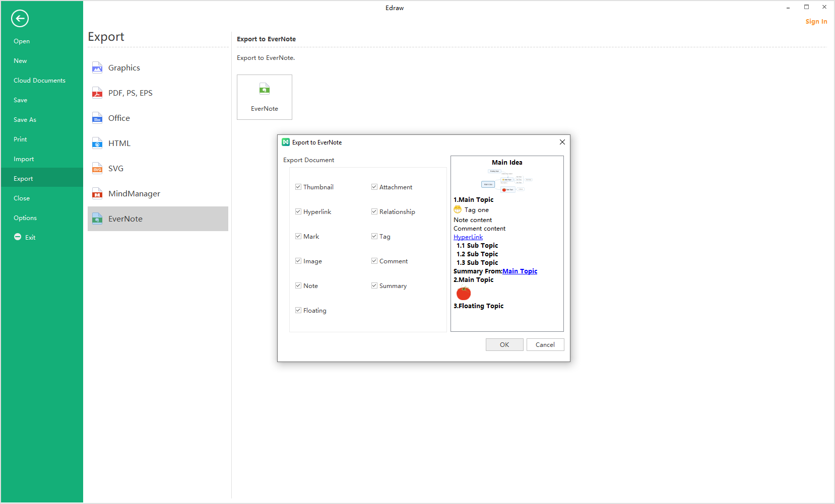Click the Sign In link

click(816, 22)
